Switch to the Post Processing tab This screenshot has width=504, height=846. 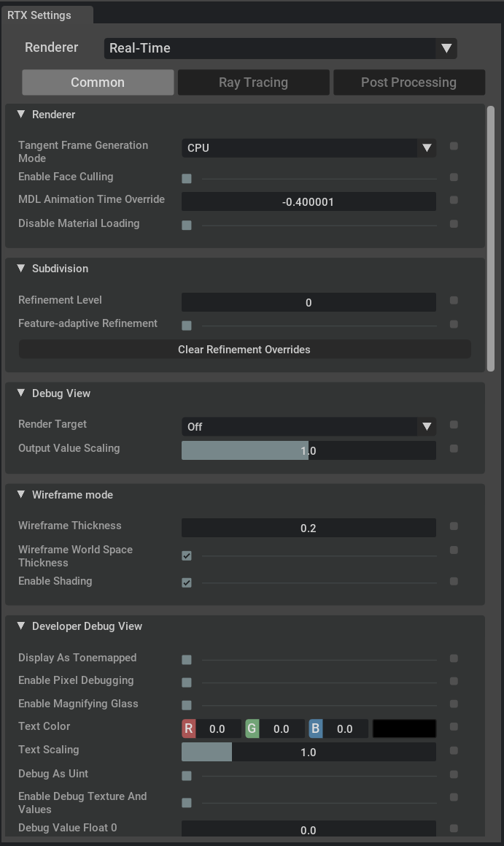tap(408, 82)
